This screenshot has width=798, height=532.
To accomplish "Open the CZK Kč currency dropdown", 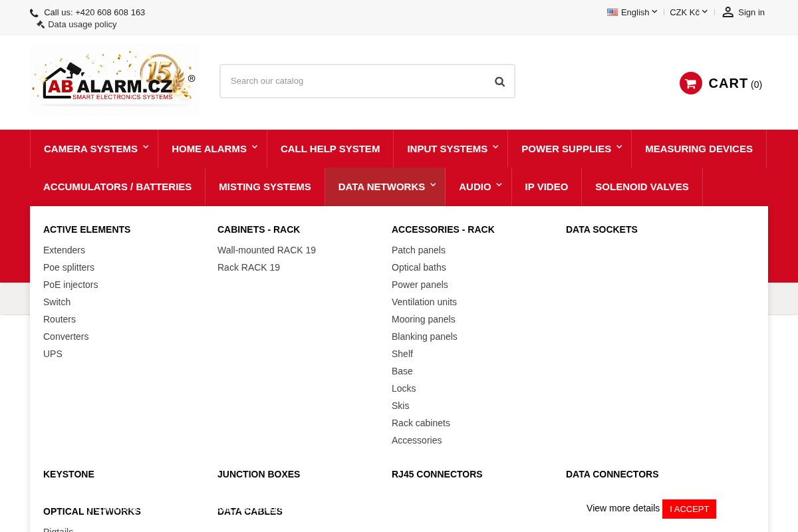I will pyautogui.click(x=688, y=12).
